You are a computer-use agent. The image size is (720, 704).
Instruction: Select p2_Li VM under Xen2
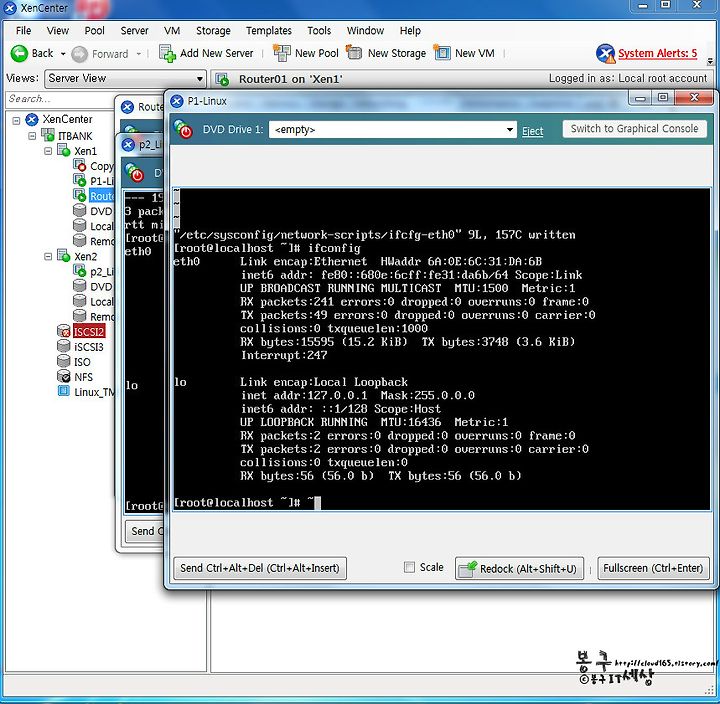(101, 271)
